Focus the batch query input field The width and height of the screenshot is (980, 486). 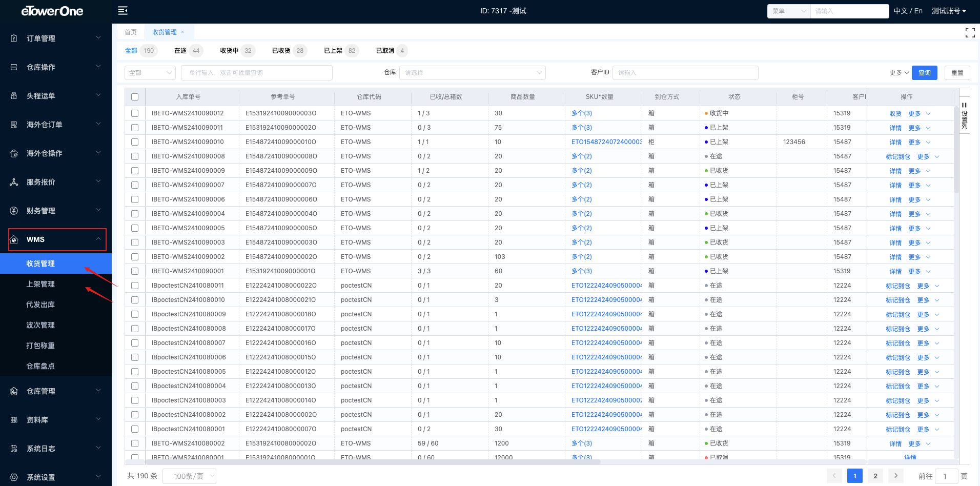257,73
